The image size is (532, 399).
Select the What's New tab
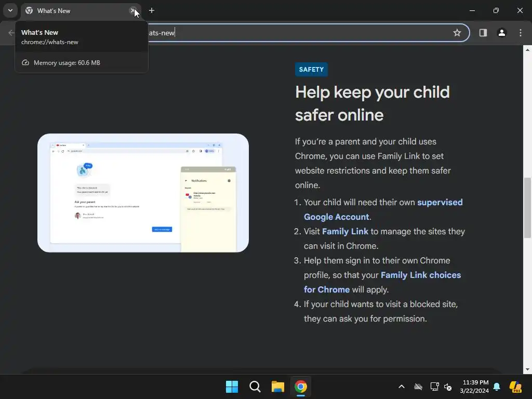pos(81,11)
